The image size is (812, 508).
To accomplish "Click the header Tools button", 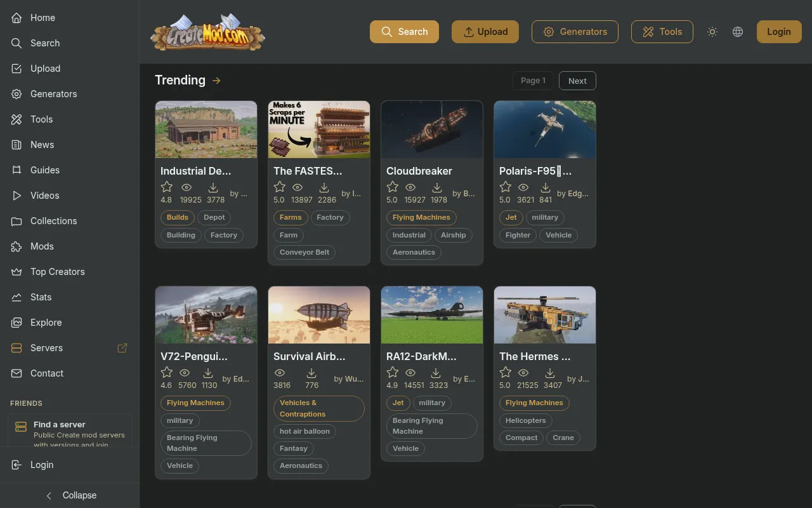I will 662,32.
